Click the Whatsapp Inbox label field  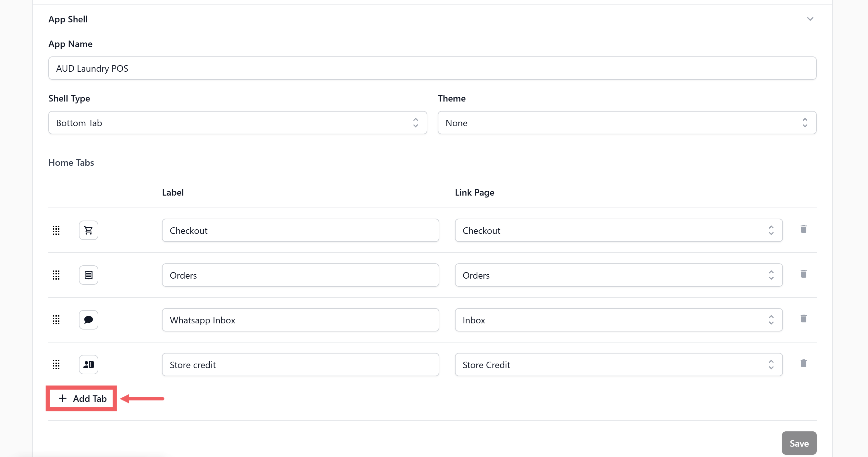pos(300,320)
